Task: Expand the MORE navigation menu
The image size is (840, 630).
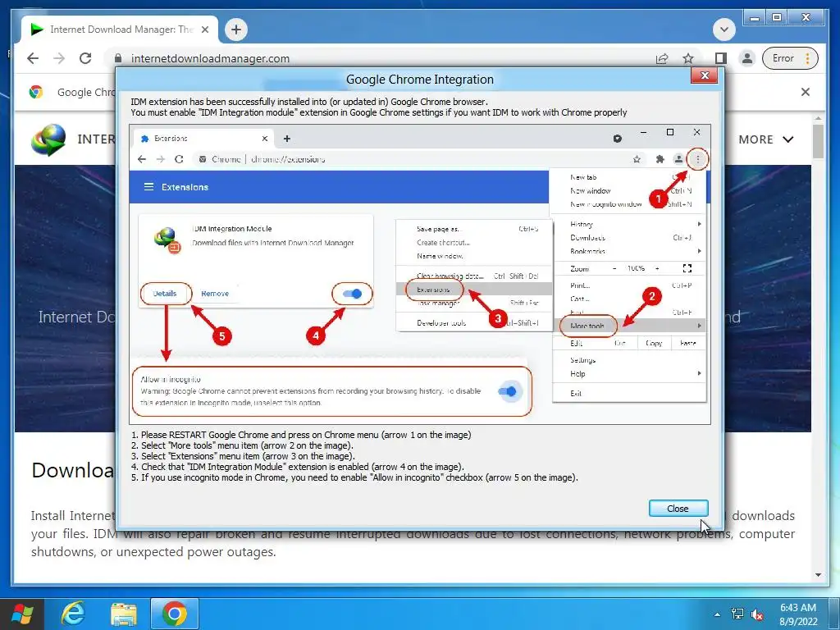Action: (x=765, y=139)
